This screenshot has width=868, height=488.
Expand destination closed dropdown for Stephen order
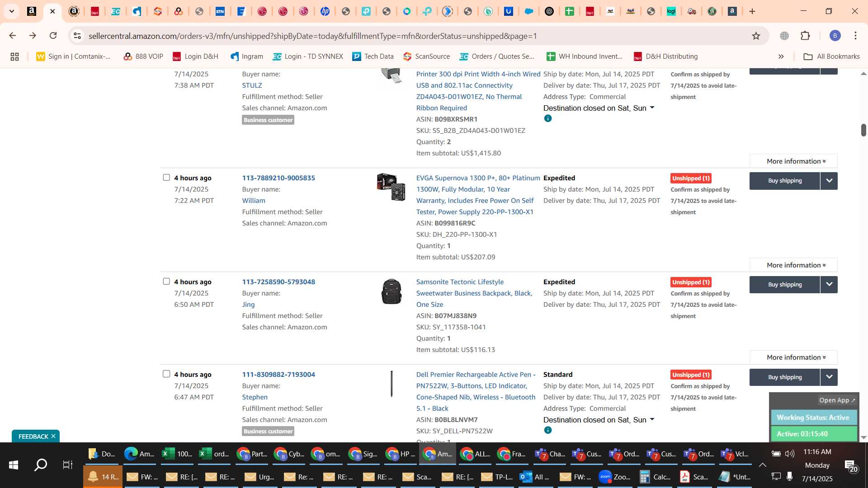tap(652, 420)
